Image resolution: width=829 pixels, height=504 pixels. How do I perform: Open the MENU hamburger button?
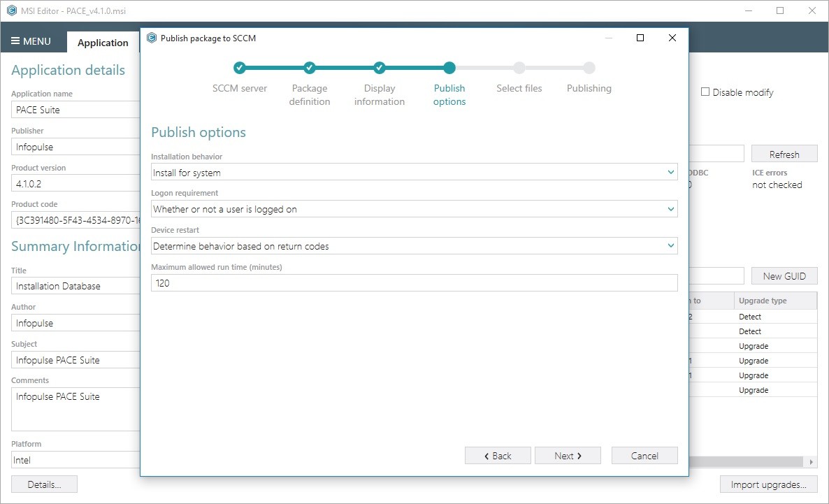[31, 41]
